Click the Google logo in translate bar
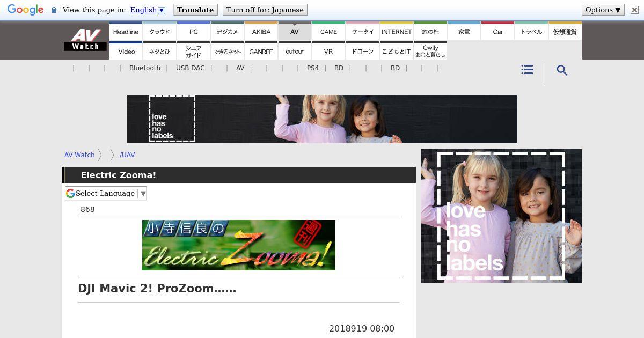This screenshot has width=644, height=338. (25, 10)
